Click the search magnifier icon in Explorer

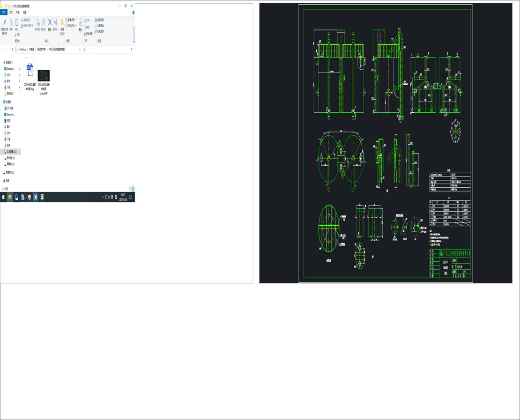(131, 49)
